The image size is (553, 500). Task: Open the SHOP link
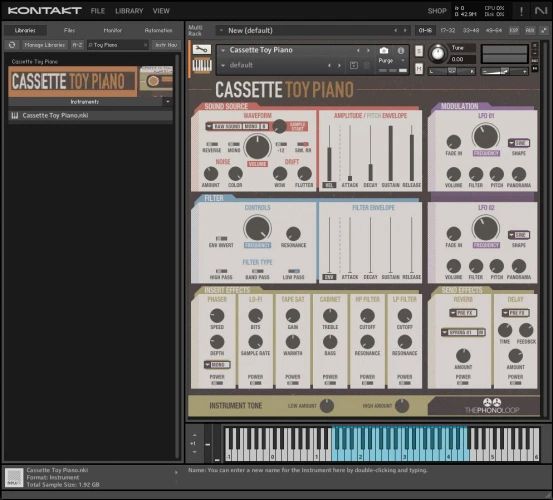click(x=437, y=11)
